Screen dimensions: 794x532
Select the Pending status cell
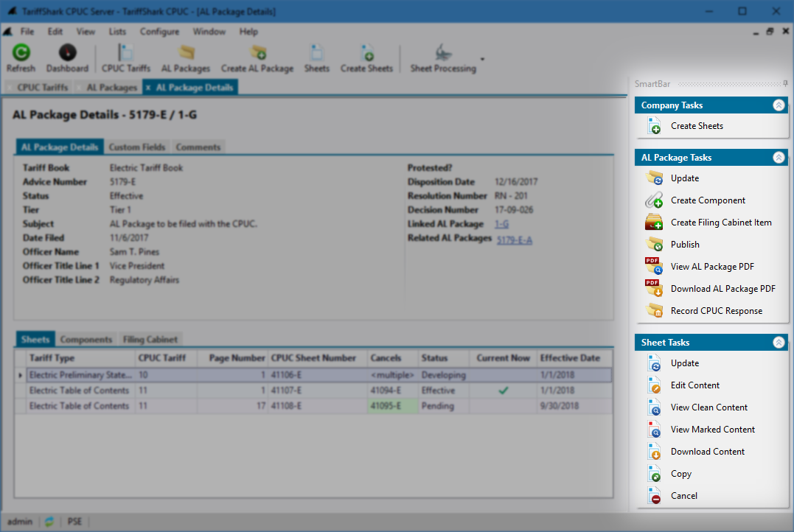click(444, 406)
